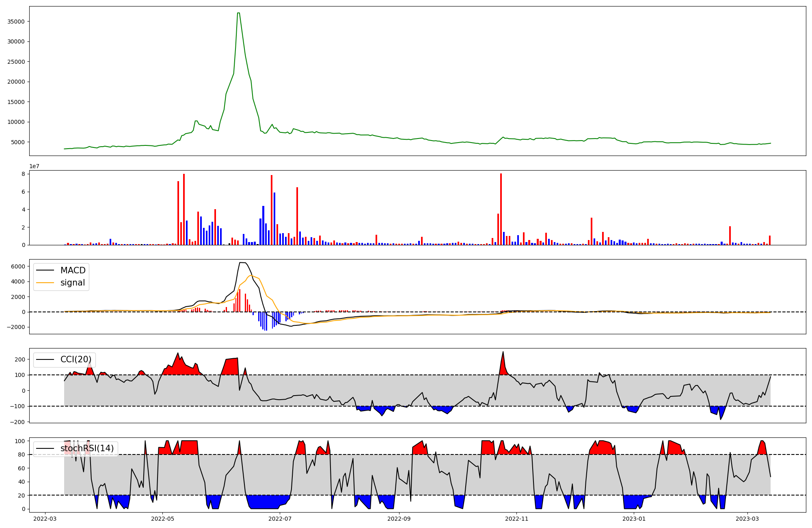The width and height of the screenshot is (812, 528).
Task: Click the 2023-03 x-axis date label
Action: [x=747, y=519]
